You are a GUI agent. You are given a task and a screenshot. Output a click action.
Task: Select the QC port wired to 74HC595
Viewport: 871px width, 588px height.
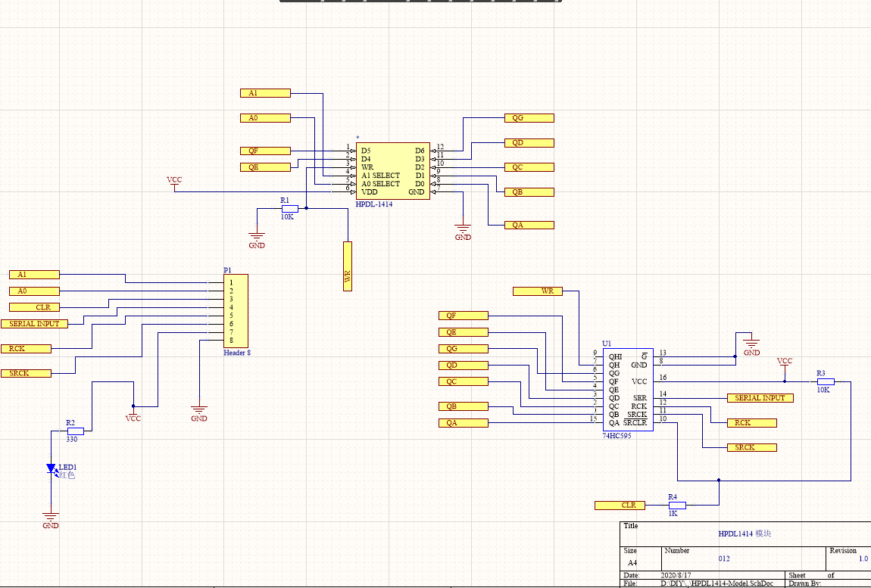[464, 381]
